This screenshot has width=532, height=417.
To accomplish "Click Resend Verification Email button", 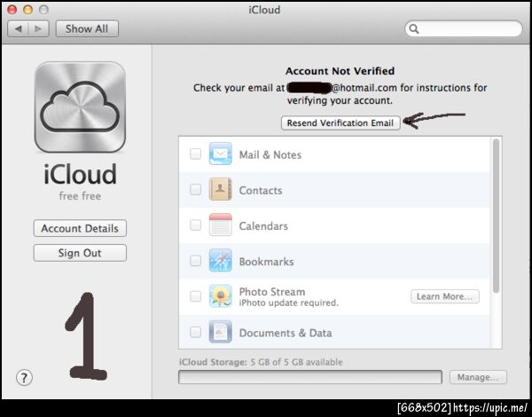I will [x=340, y=123].
